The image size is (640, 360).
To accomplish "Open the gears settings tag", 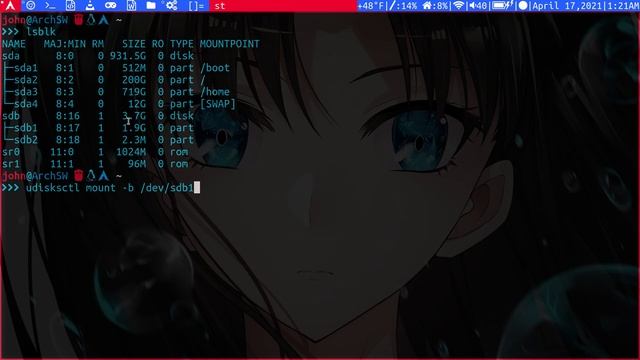I will (x=171, y=6).
